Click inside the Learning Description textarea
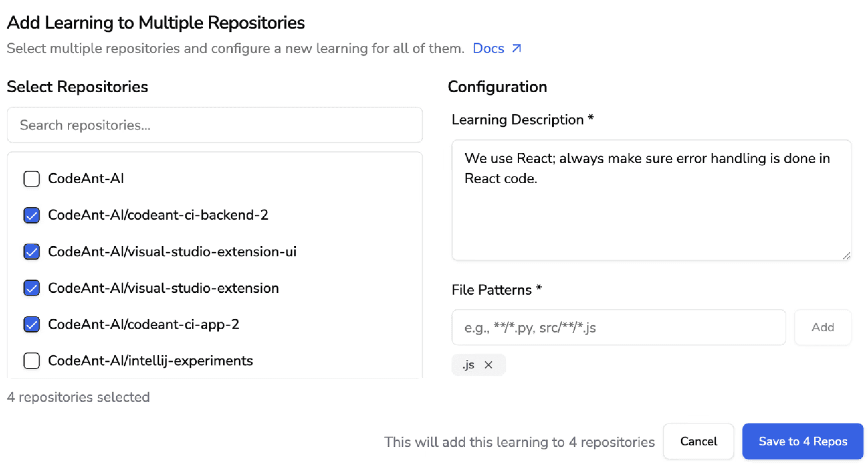The width and height of the screenshot is (868, 470). pos(650,198)
